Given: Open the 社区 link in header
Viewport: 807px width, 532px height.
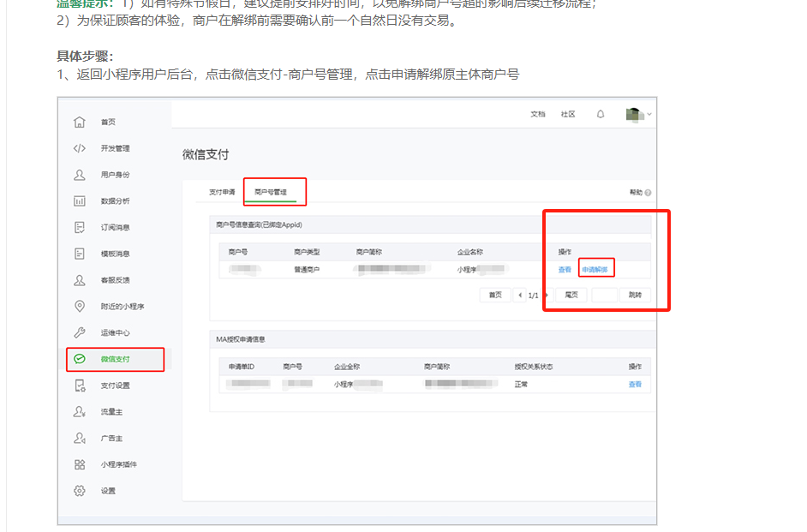Looking at the screenshot, I should click(568, 114).
